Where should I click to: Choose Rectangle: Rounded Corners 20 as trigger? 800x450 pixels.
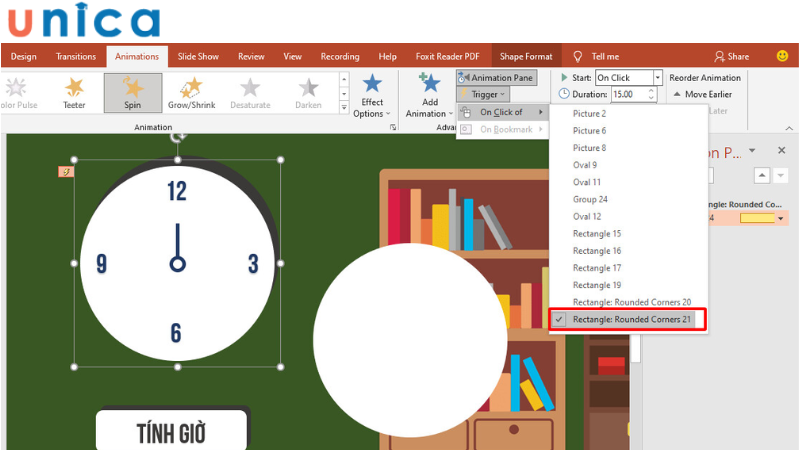[631, 301]
